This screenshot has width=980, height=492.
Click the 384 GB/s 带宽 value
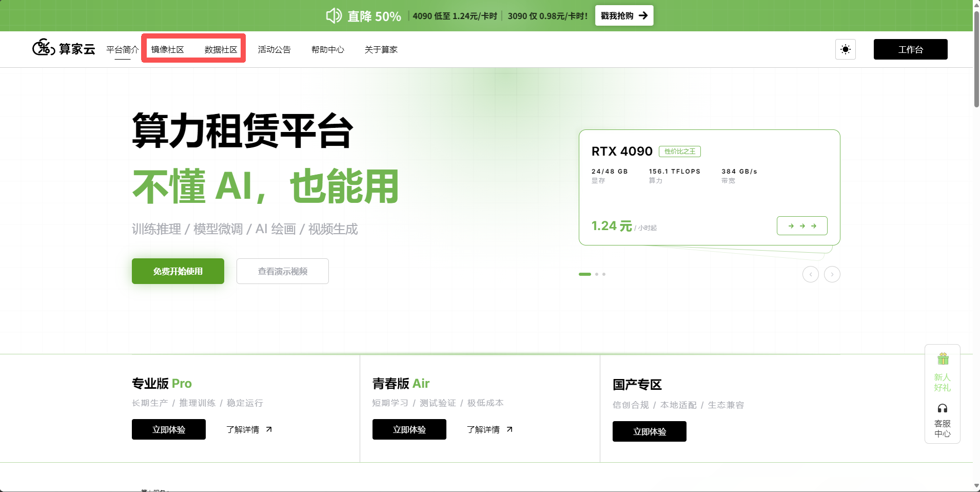[739, 172]
